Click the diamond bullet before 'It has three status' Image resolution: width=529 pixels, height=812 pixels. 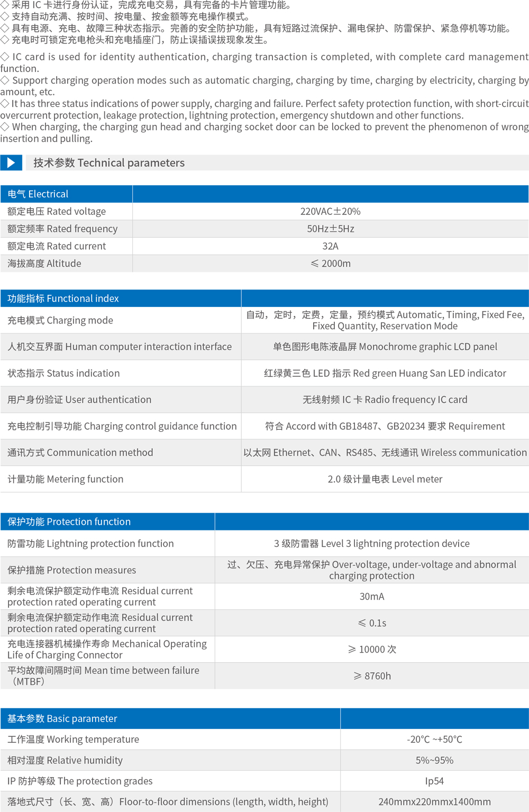5,103
